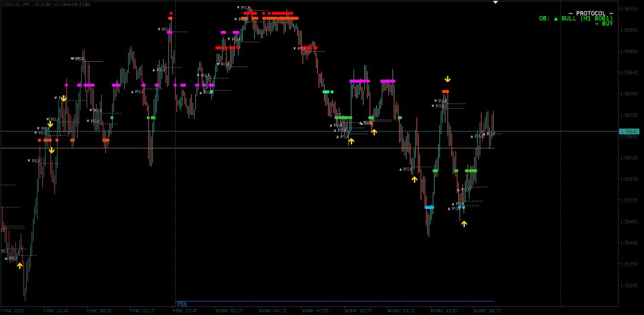This screenshot has height=315, width=644.
Task: Click the 1.35845 price scale value
Action: click(x=629, y=73)
